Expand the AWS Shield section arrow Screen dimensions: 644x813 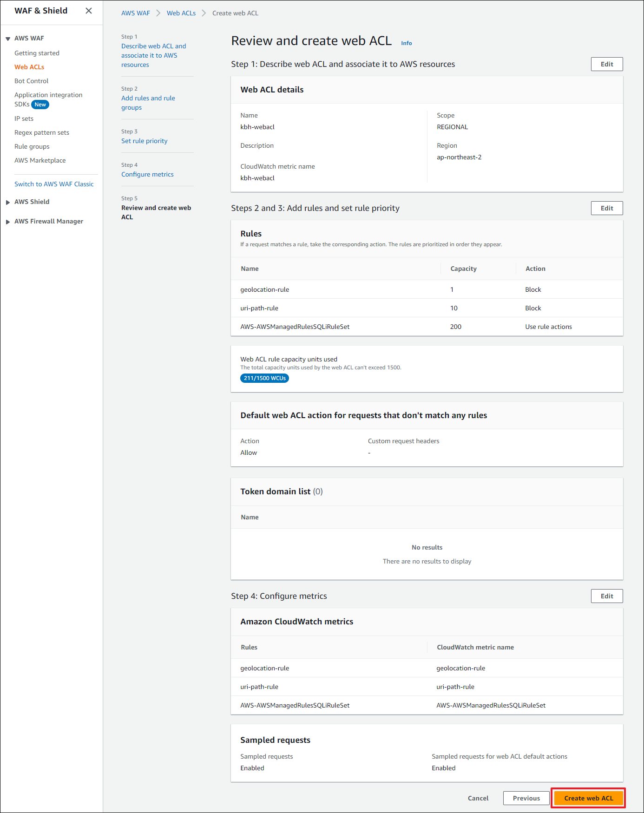pos(8,202)
